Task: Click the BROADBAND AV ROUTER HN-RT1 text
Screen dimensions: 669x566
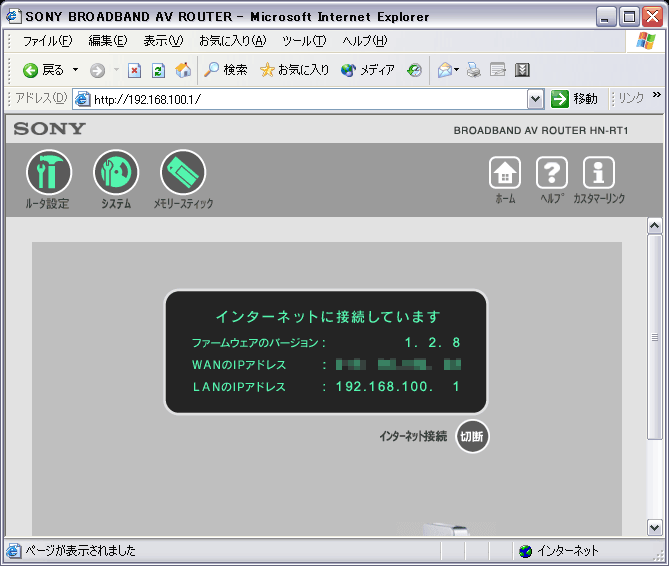Action: pos(541,131)
